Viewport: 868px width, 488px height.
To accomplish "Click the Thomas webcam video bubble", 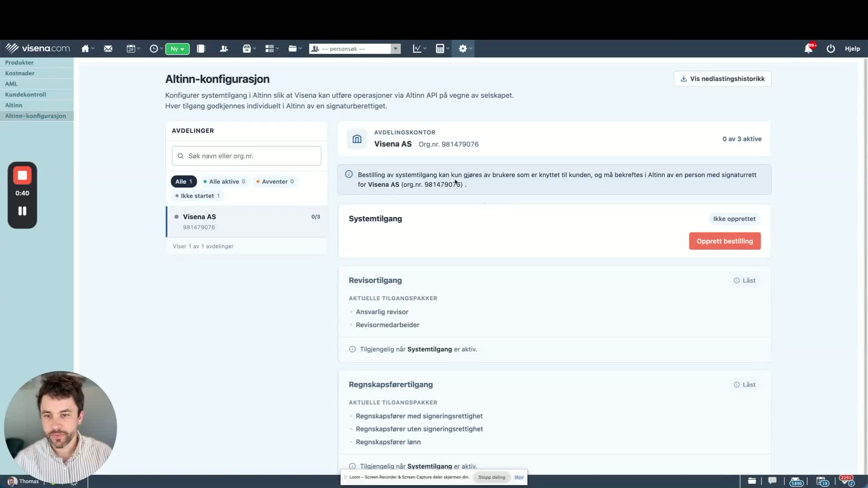I will point(60,427).
